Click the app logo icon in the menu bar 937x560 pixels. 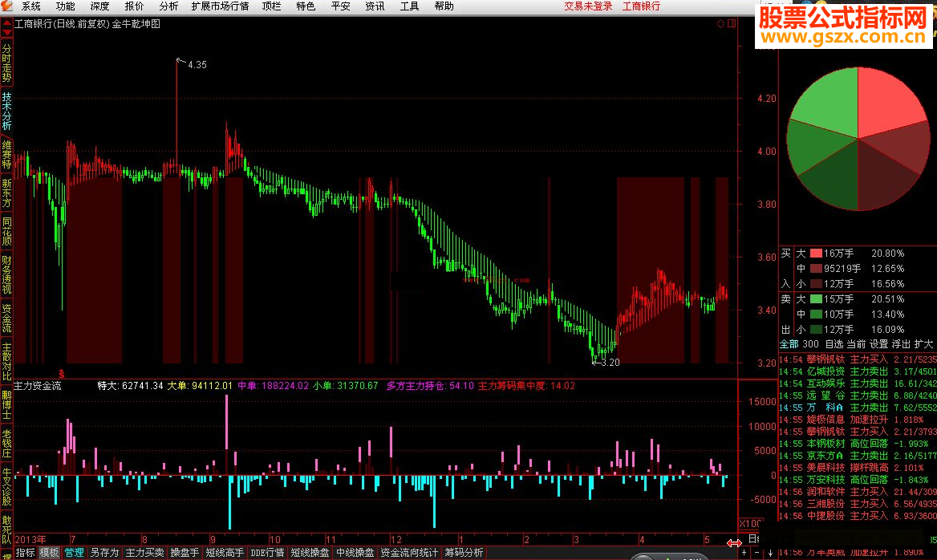tap(6, 6)
